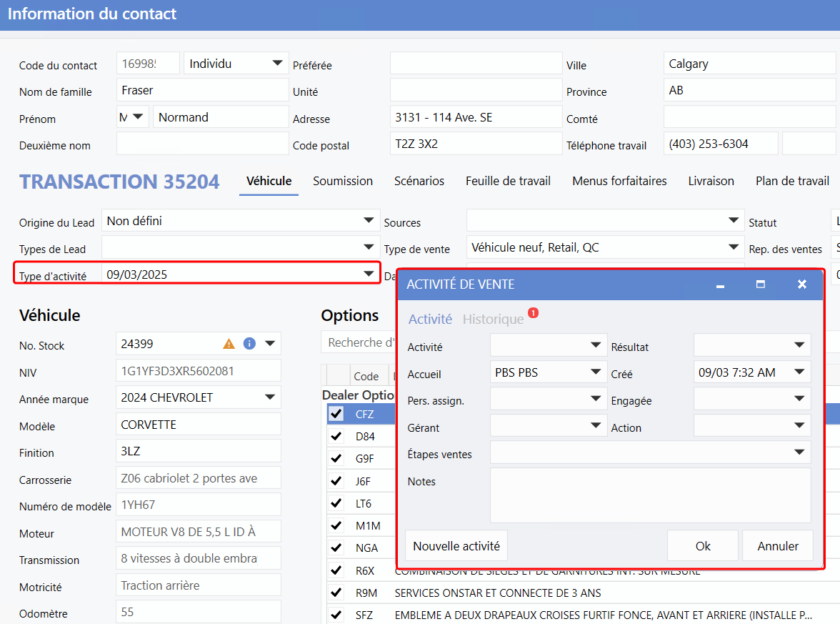840x624 pixels.
Task: Expand the Résultat dropdown in dialog
Action: 799,346
